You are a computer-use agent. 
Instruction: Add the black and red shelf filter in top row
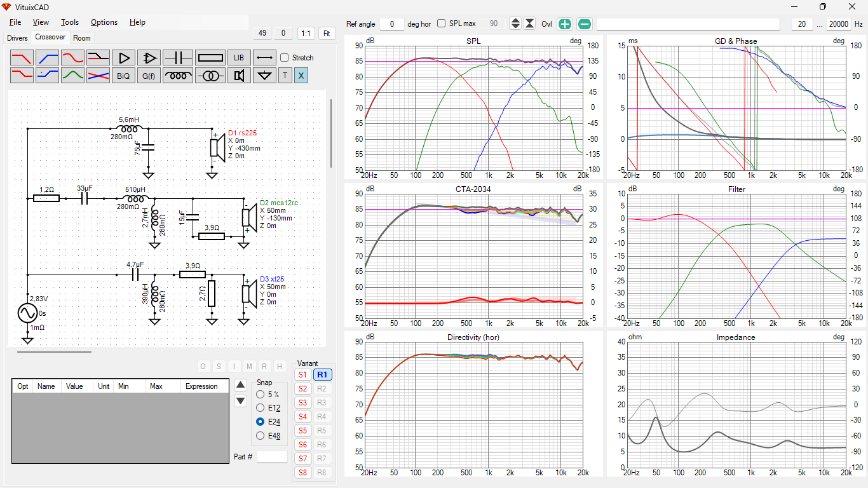[x=98, y=58]
